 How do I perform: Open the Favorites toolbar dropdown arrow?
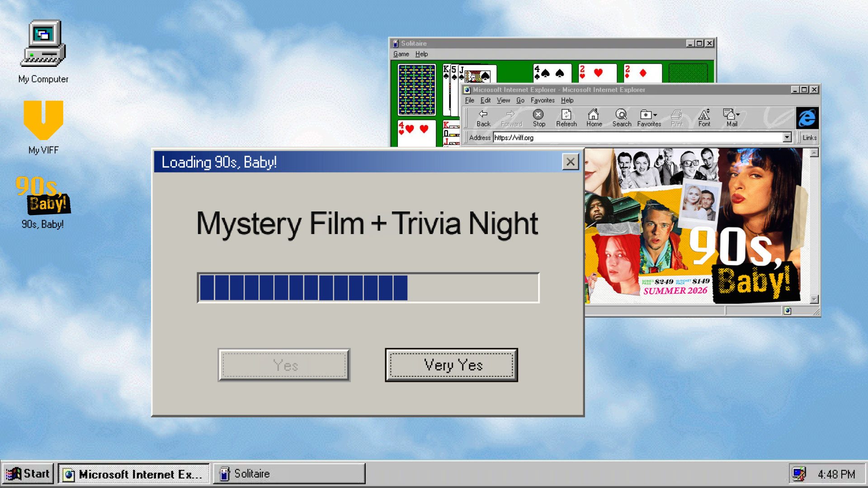(655, 115)
